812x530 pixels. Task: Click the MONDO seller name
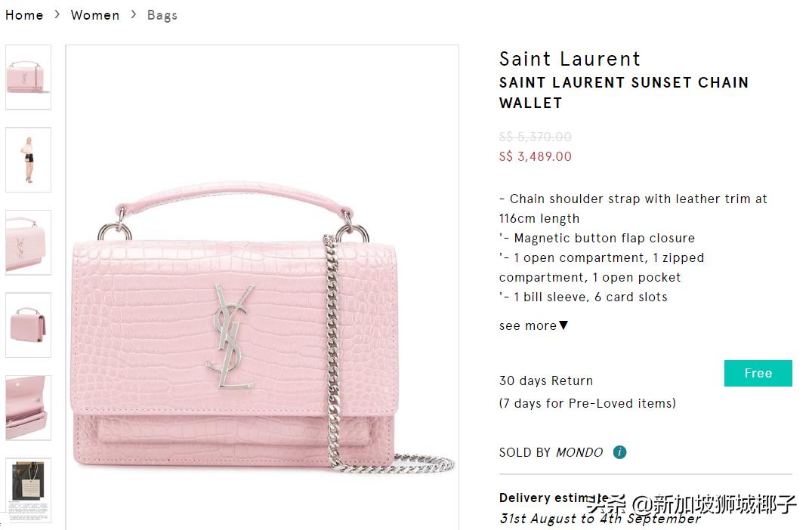click(x=579, y=452)
